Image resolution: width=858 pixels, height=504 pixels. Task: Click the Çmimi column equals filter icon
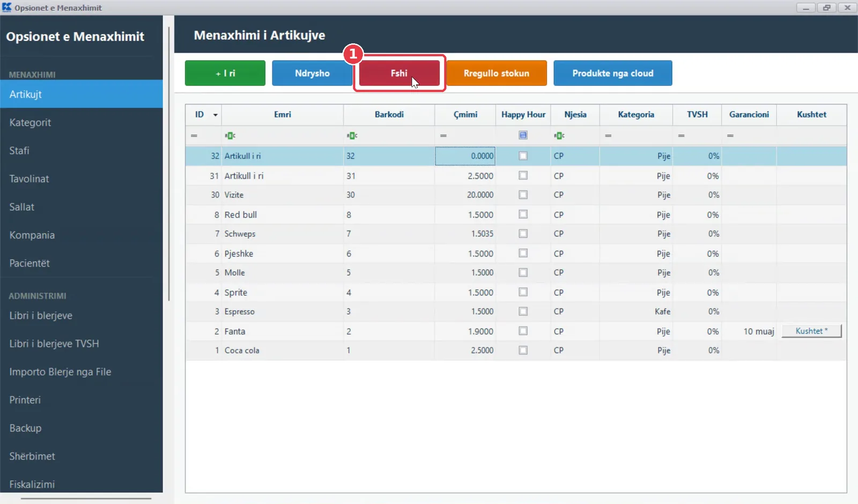click(x=443, y=136)
